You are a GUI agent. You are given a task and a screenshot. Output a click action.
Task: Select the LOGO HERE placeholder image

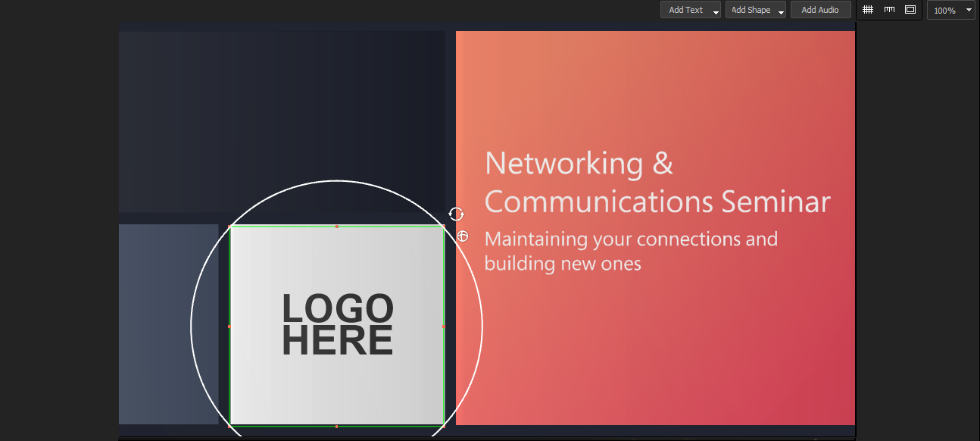[x=337, y=326]
